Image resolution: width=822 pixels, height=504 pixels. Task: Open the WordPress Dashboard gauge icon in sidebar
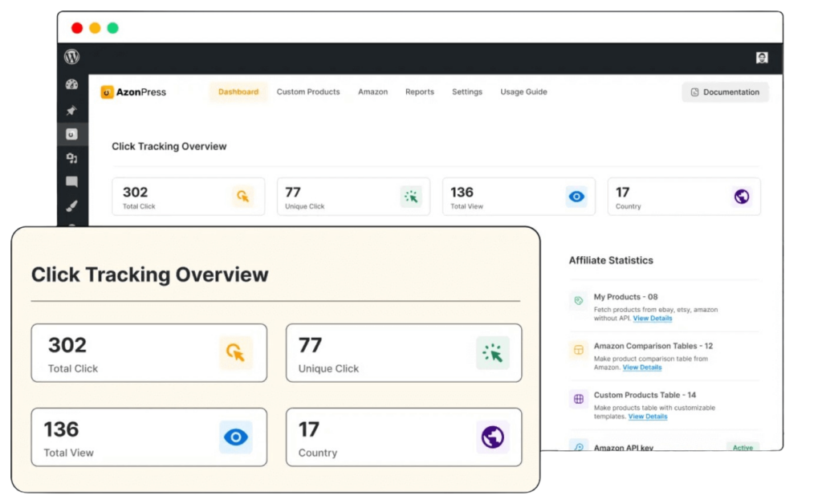click(72, 85)
